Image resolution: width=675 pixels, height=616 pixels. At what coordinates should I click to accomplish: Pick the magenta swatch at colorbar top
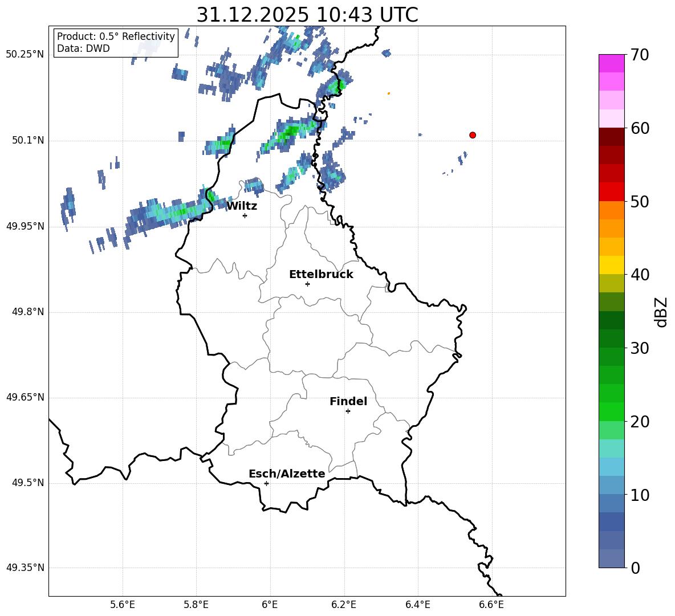[x=611, y=63]
